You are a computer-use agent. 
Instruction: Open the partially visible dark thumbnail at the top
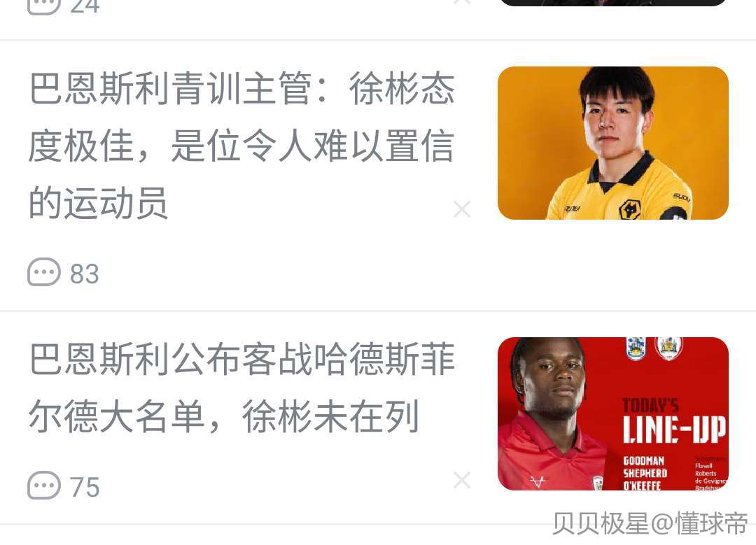pos(612,2)
